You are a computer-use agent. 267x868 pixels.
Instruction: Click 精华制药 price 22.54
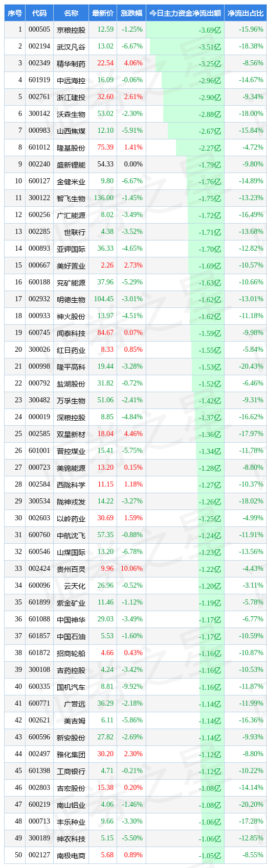pyautogui.click(x=105, y=63)
